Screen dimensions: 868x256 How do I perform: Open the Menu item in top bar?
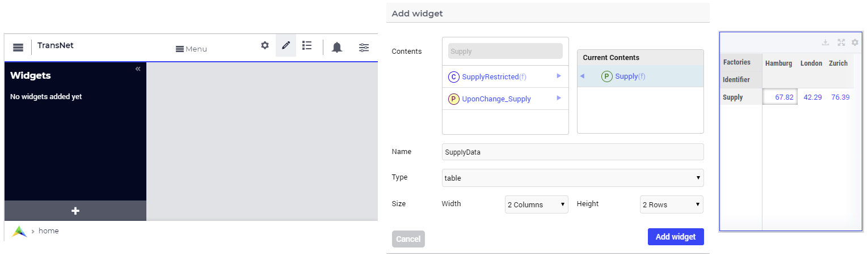tap(191, 49)
